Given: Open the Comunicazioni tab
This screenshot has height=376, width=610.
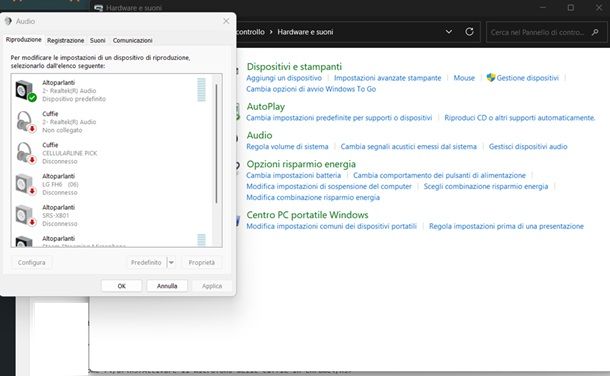Looking at the screenshot, I should click(133, 40).
